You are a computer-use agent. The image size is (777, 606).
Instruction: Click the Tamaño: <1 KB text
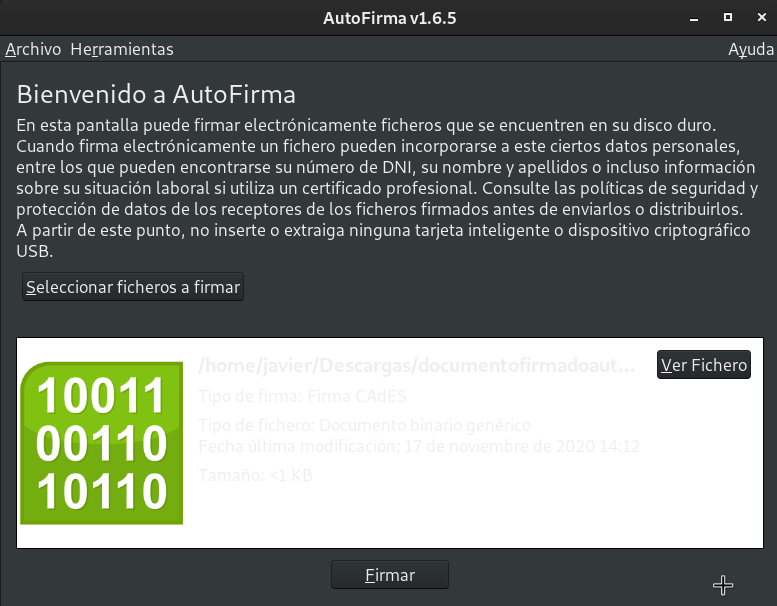pyautogui.click(x=255, y=475)
